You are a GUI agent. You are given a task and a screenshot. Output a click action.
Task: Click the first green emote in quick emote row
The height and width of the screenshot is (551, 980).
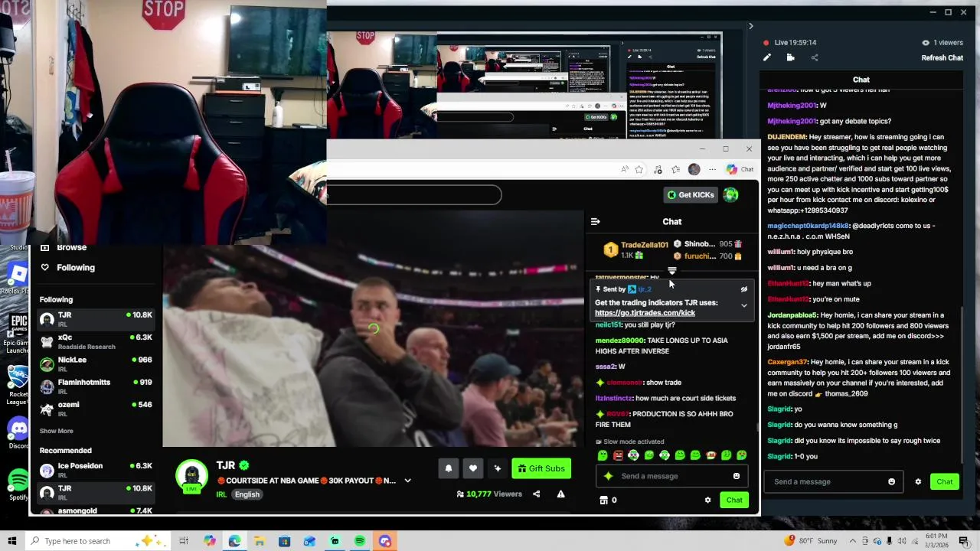click(603, 455)
